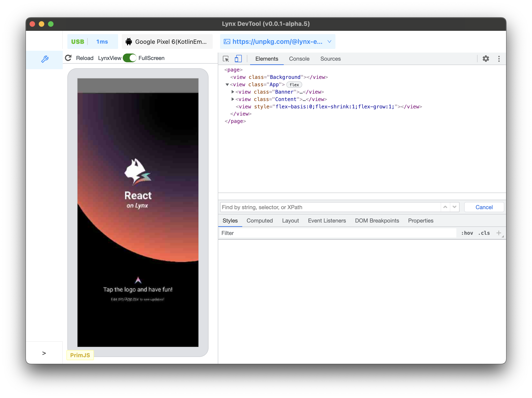Select the Styles tab
This screenshot has width=532, height=398.
[x=230, y=221]
